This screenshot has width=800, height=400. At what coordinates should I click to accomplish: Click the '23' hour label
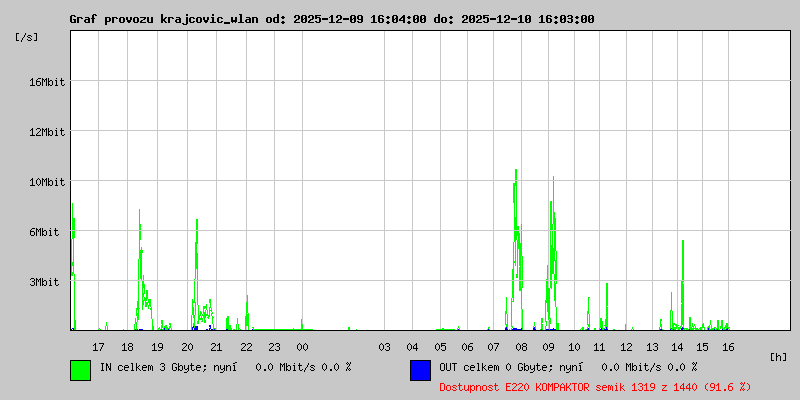274,347
